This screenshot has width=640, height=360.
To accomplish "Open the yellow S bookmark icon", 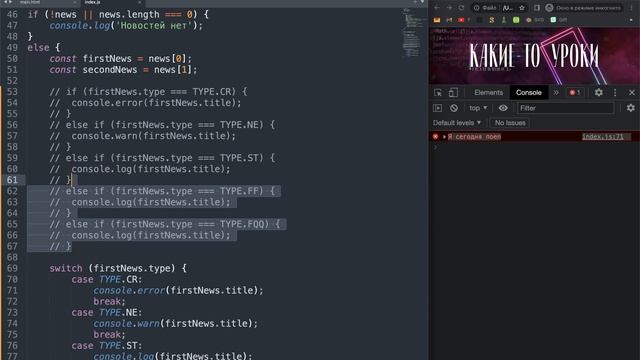I will click(491, 20).
